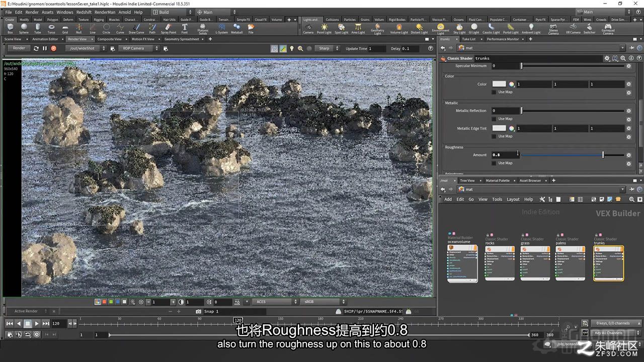
Task: Add a Camera from the lights shelf
Action: (x=308, y=29)
